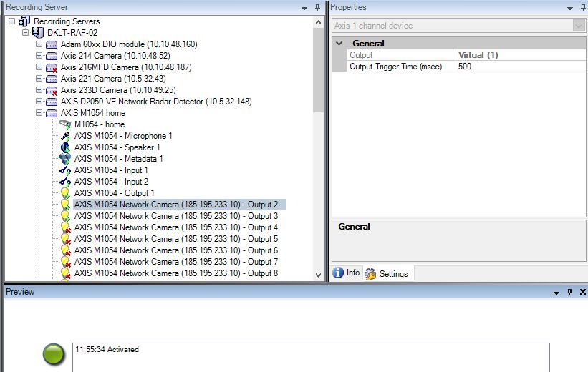This screenshot has height=372, width=588.
Task: Click the green activated status indicator
Action: 54,353
